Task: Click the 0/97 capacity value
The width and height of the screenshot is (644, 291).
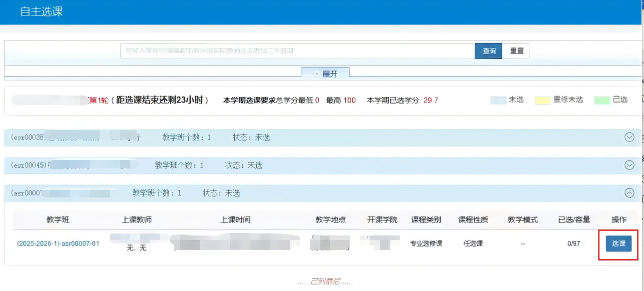Action: (574, 243)
